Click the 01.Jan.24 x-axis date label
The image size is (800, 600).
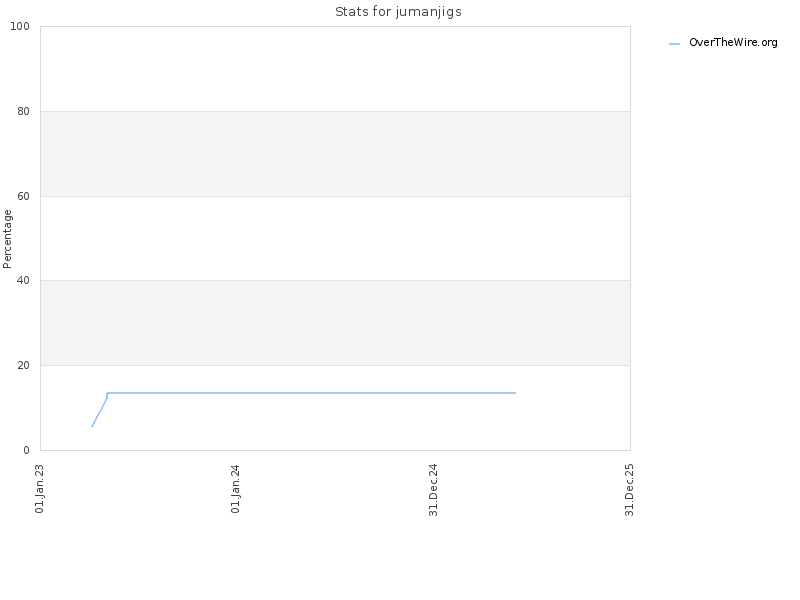click(235, 488)
